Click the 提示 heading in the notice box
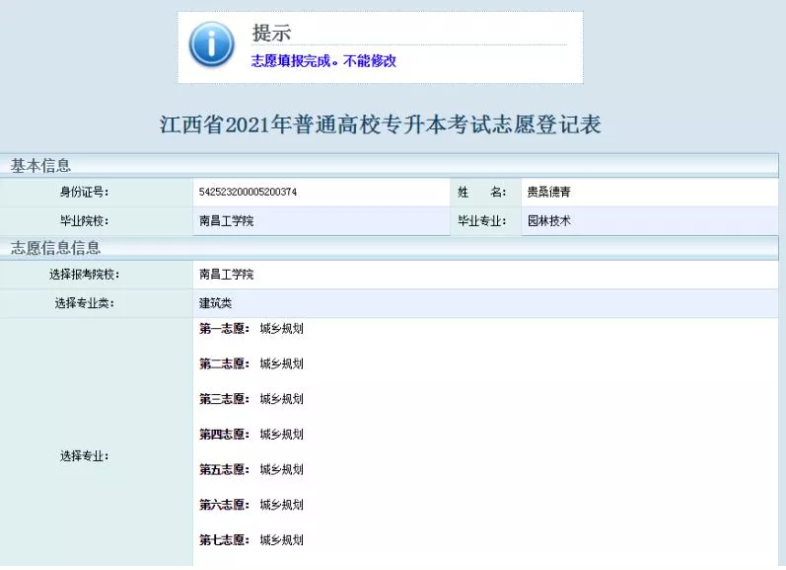The height and width of the screenshot is (570, 786). [x=271, y=33]
